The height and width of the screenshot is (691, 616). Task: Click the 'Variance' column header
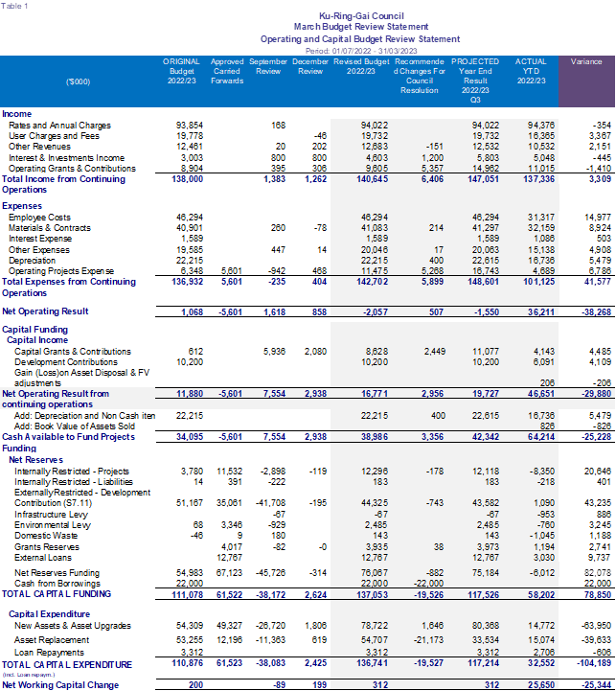[x=586, y=61]
